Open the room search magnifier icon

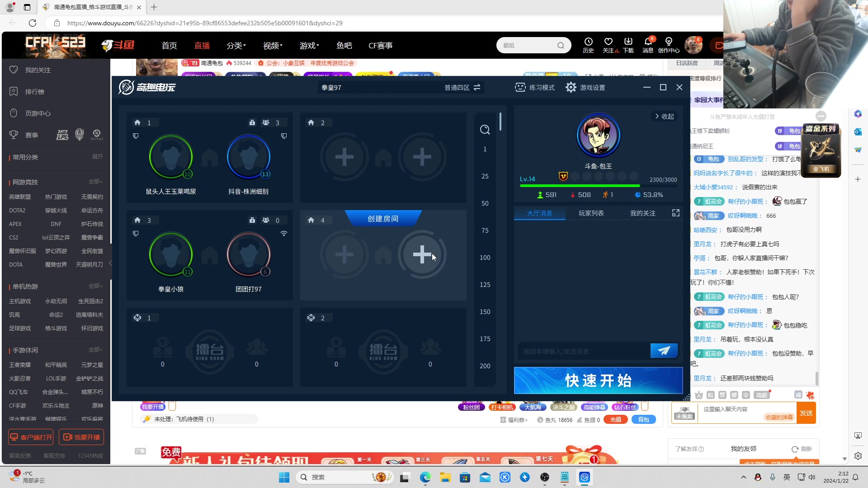coord(485,130)
